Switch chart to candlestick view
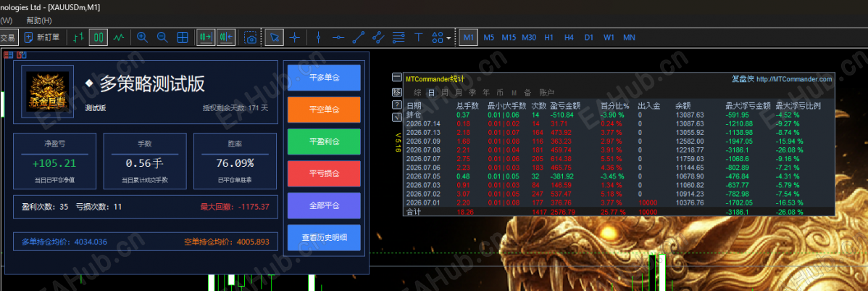The image size is (868, 291). click(99, 37)
